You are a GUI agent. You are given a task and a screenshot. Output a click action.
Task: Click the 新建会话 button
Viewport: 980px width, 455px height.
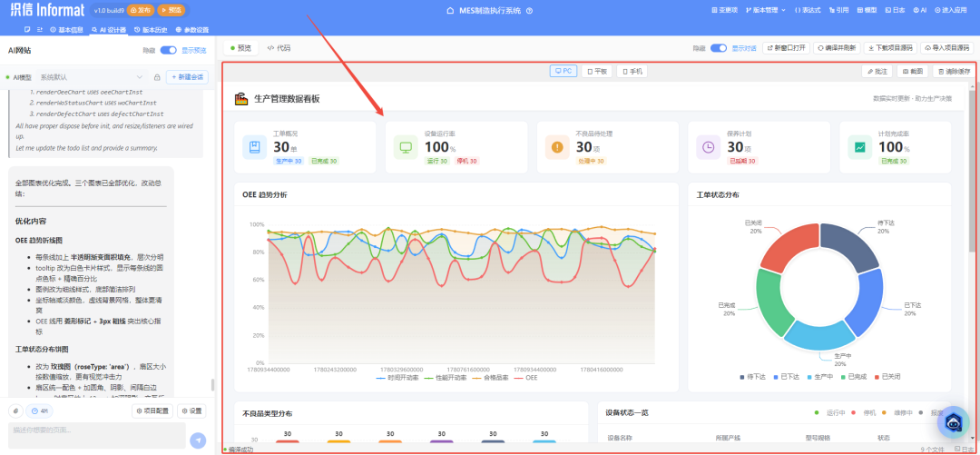pyautogui.click(x=187, y=77)
